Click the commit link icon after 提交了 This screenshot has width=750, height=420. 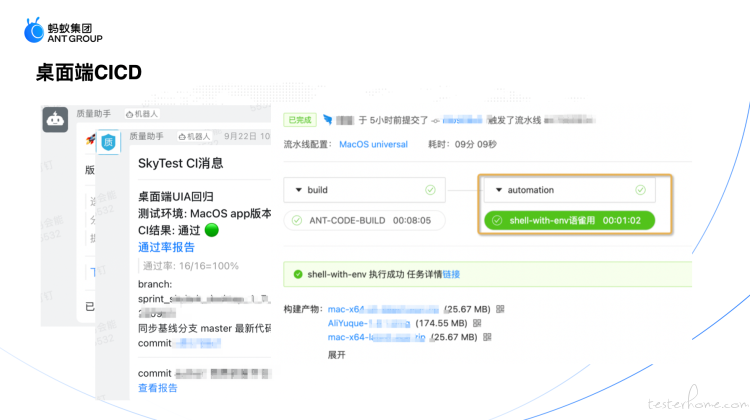pyautogui.click(x=435, y=121)
